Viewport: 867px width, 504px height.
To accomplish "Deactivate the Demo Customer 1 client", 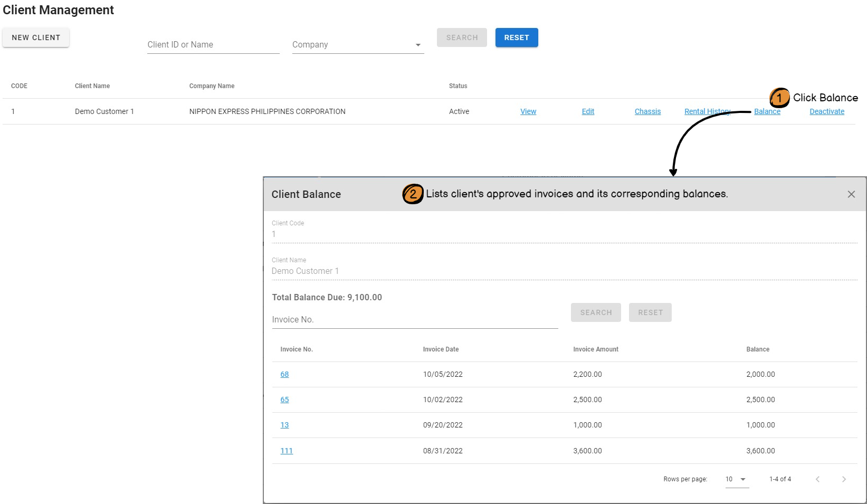I will [827, 111].
